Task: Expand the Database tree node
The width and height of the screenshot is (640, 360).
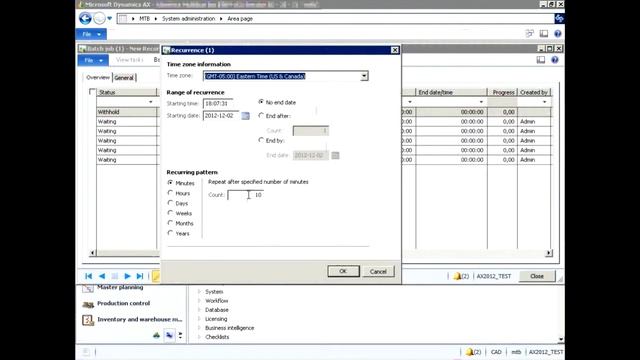Action: 199,310
